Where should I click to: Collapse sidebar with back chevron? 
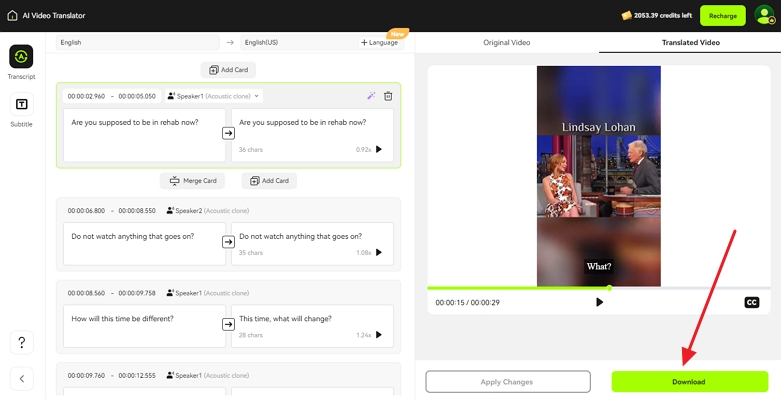[21, 379]
